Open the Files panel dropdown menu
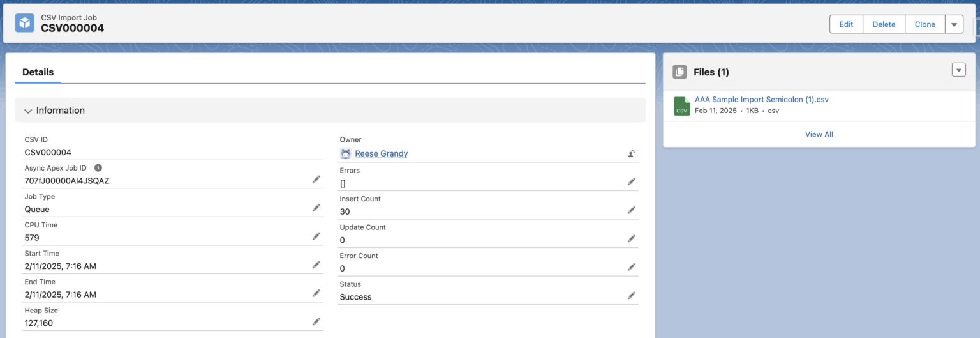Screen dimensions: 980x338 tap(959, 70)
